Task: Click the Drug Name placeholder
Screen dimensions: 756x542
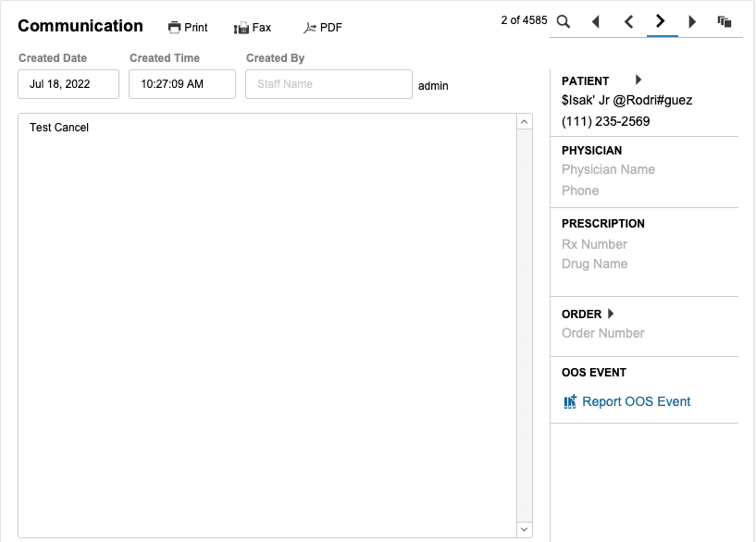Action: 594,264
